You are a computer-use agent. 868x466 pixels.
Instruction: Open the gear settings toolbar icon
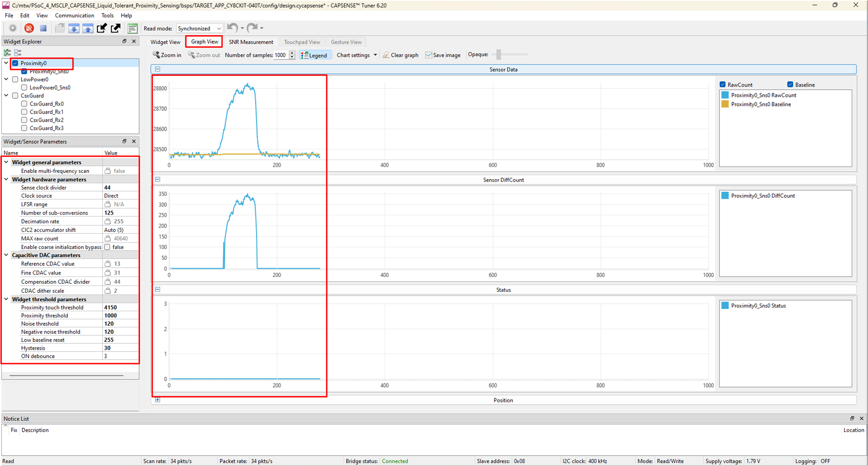click(13, 28)
